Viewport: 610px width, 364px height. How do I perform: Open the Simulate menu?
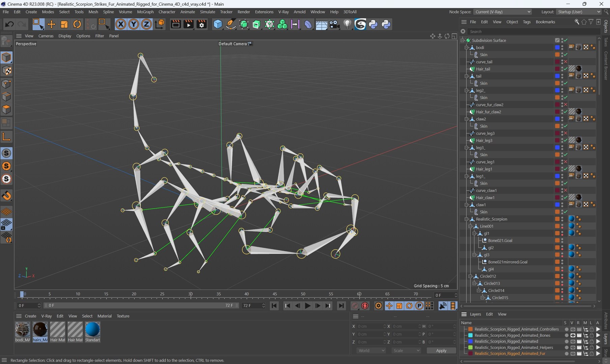point(207,12)
